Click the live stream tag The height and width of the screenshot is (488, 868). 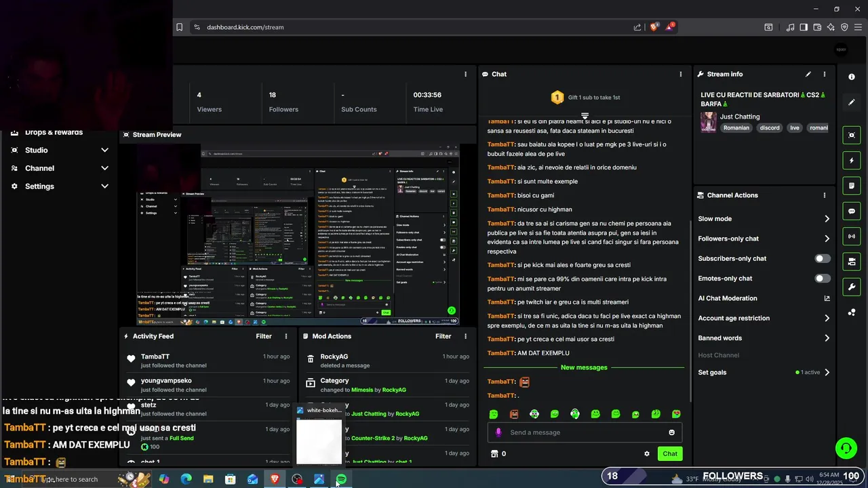click(795, 128)
